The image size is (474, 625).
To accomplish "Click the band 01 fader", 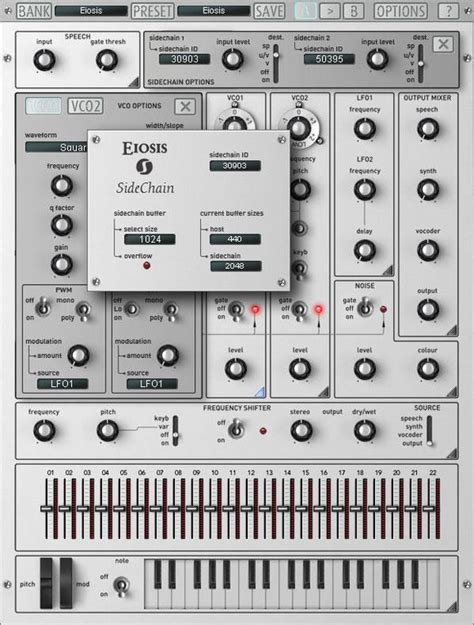I will [46, 509].
